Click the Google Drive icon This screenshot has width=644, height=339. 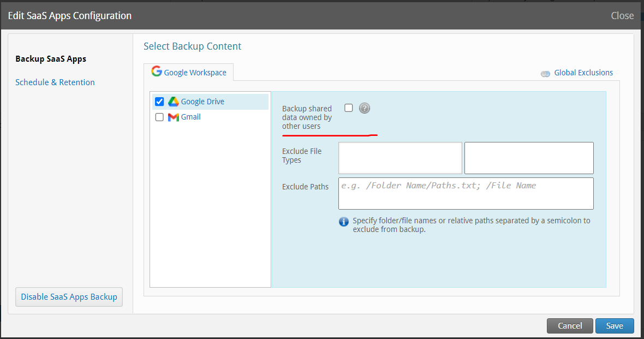[174, 102]
